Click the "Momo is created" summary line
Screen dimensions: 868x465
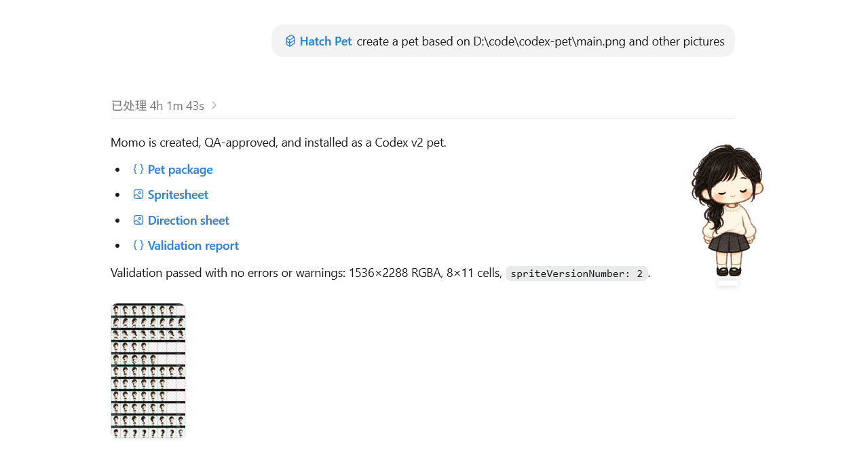278,143
